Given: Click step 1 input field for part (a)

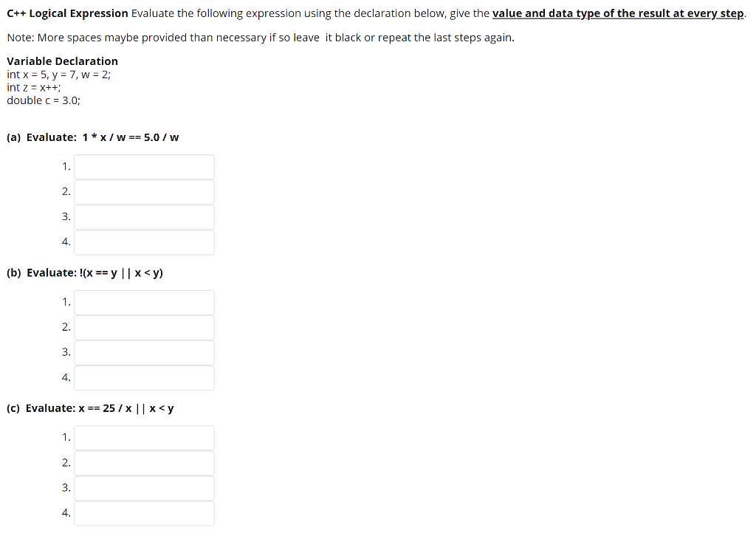Looking at the screenshot, I should (144, 166).
